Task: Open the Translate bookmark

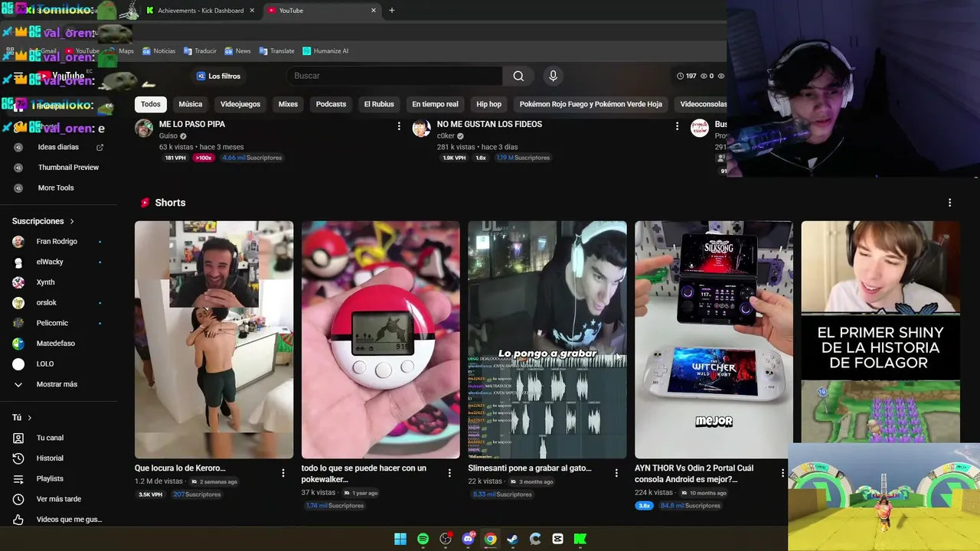Action: pyautogui.click(x=276, y=51)
